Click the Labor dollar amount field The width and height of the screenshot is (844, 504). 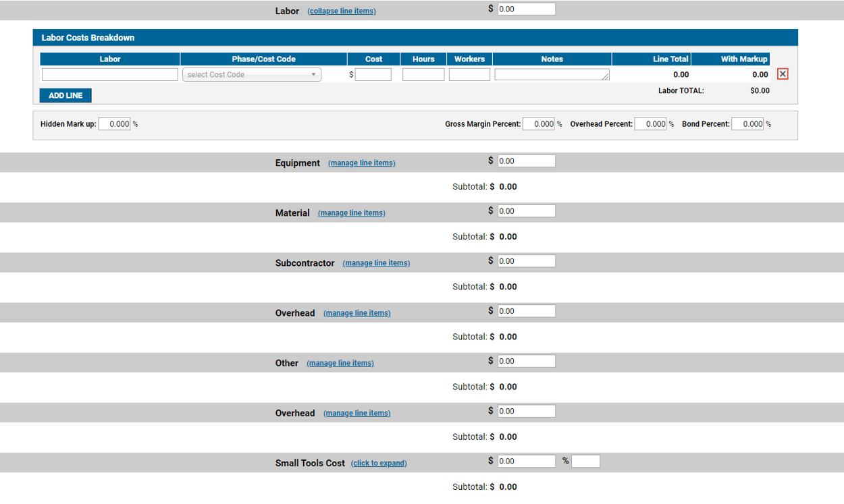point(527,9)
